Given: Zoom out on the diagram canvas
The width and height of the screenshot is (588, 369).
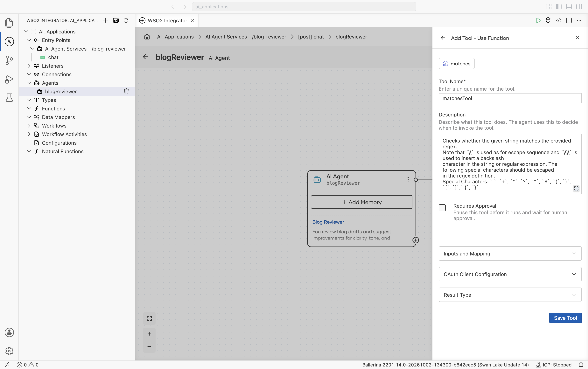Looking at the screenshot, I should coord(149,347).
